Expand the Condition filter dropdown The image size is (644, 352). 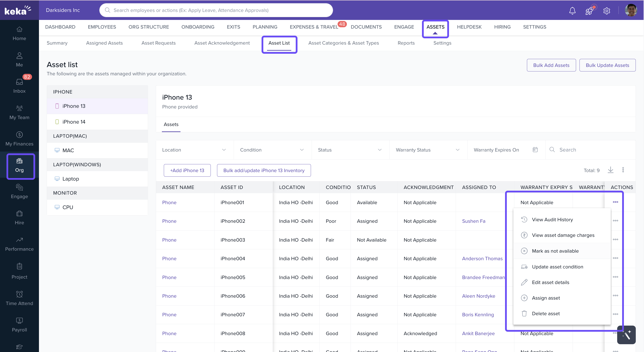(x=272, y=150)
